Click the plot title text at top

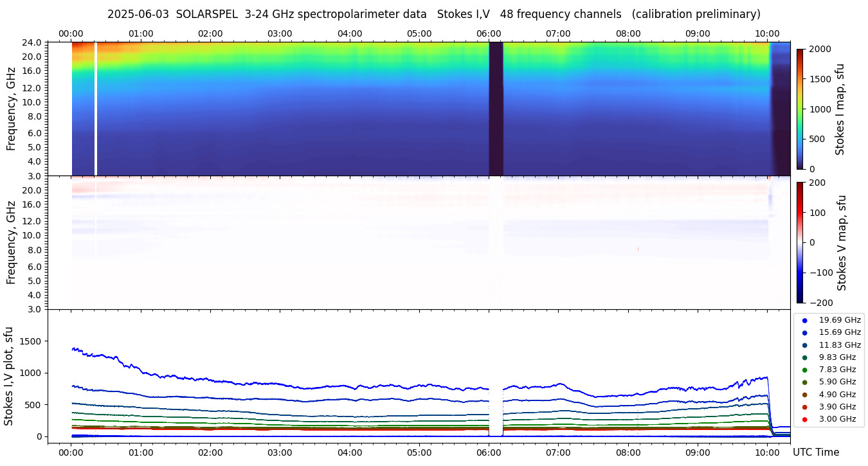(x=433, y=14)
